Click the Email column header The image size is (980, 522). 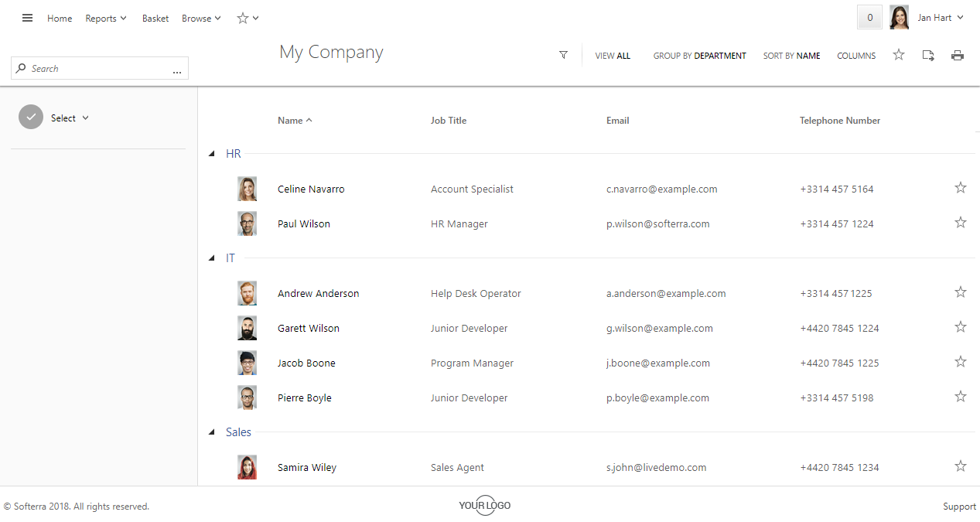[x=618, y=121]
